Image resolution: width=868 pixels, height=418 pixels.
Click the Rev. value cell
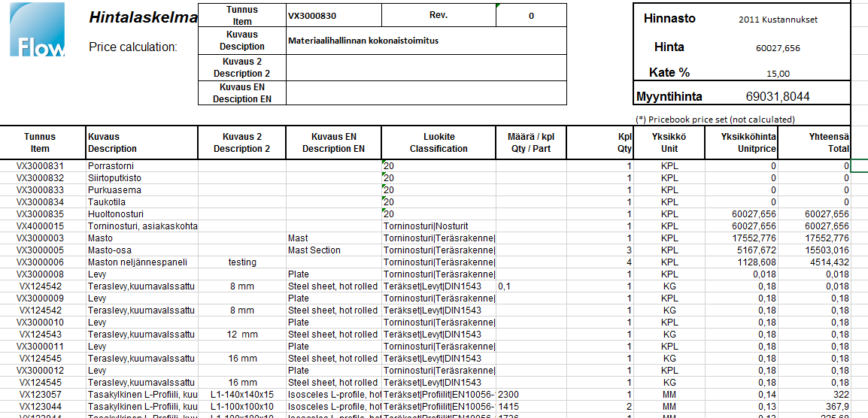pos(531,16)
